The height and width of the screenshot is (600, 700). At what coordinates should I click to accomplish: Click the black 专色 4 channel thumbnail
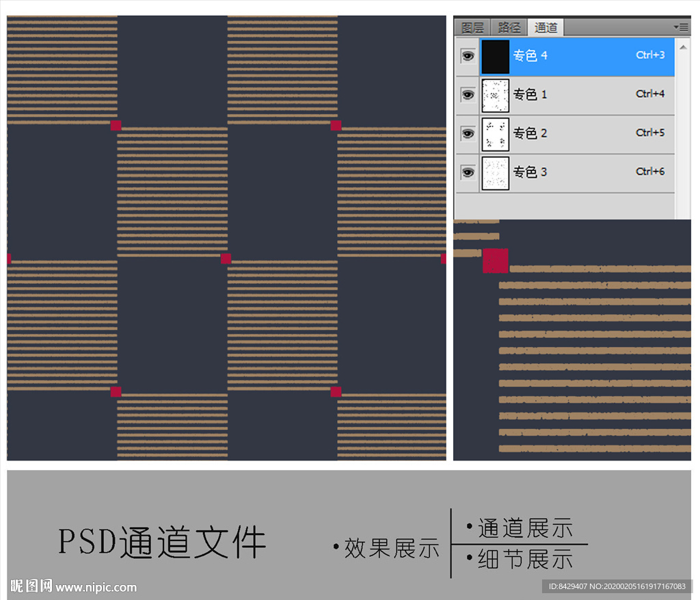click(496, 56)
